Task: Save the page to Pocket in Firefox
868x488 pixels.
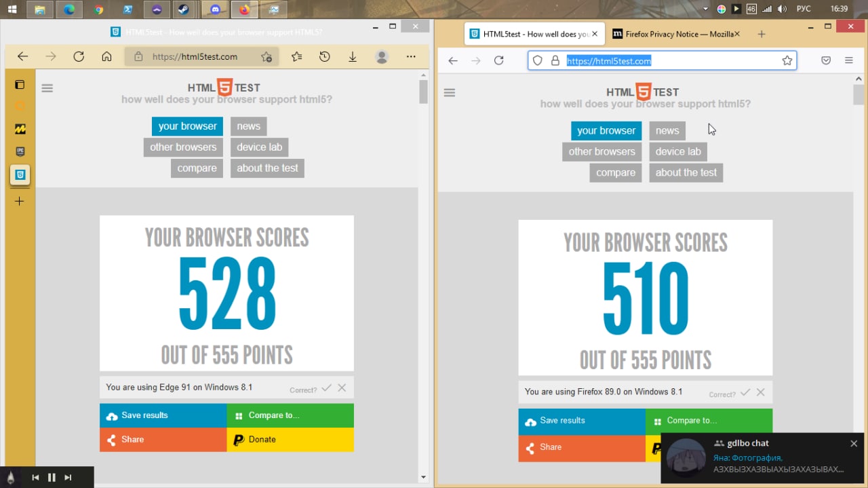Action: pos(826,60)
